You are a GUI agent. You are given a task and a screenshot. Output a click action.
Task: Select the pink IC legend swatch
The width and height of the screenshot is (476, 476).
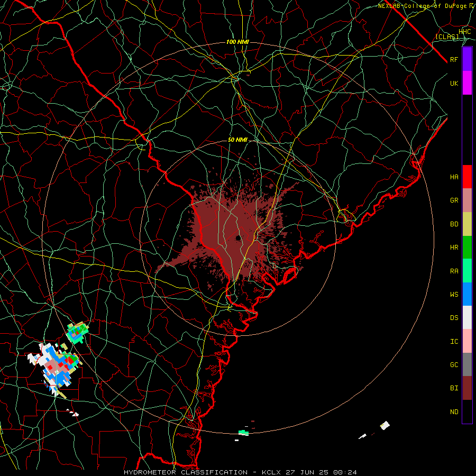467,341
